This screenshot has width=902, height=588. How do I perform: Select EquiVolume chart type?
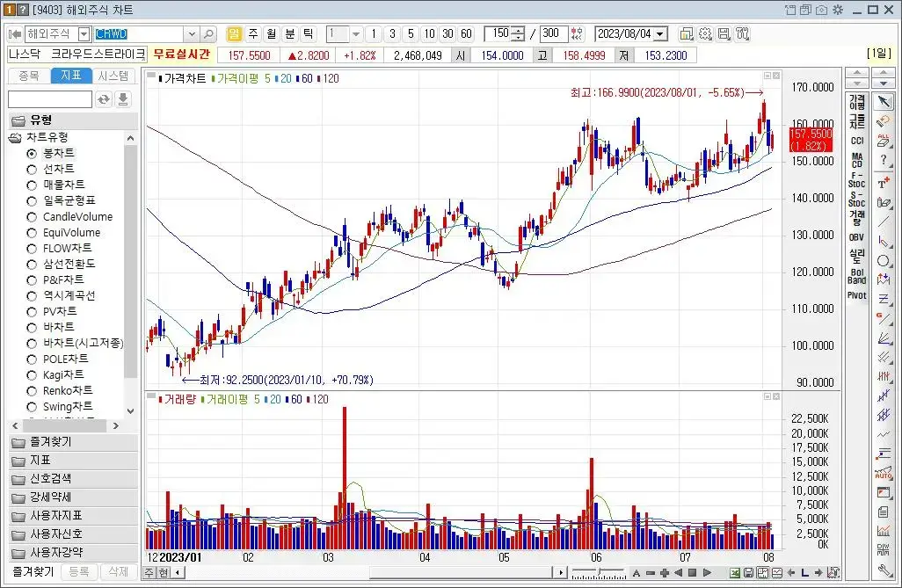pyautogui.click(x=64, y=232)
